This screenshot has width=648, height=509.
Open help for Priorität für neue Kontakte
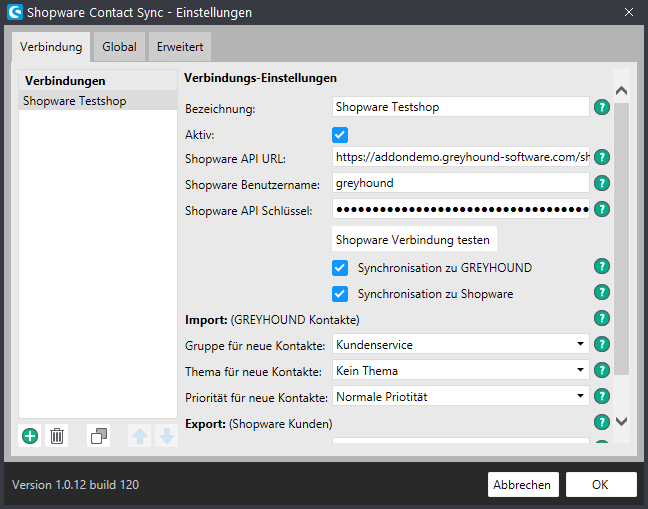point(602,396)
